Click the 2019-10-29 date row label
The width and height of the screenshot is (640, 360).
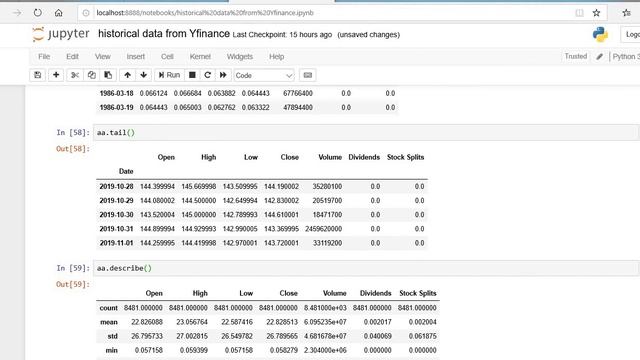click(x=116, y=201)
